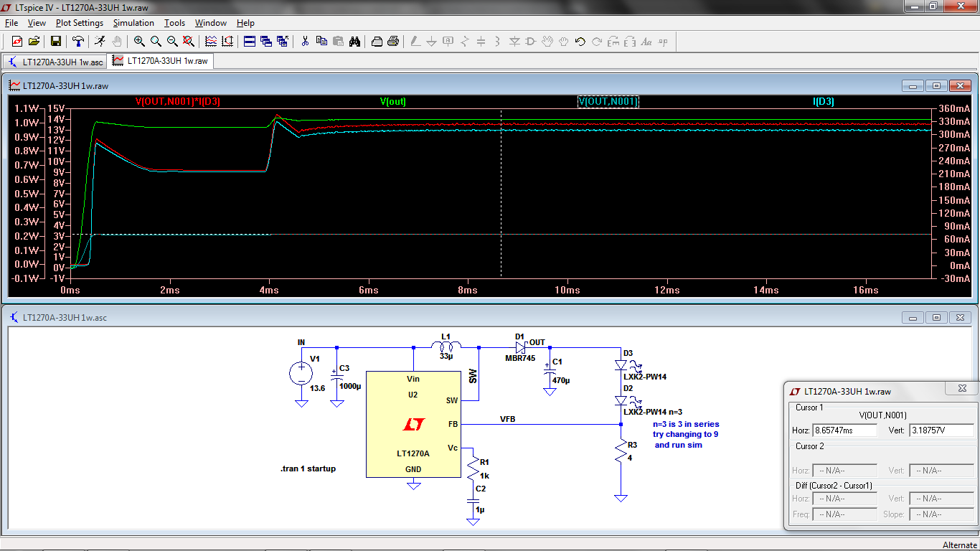
Task: Click the Find binoculars icon
Action: [354, 42]
